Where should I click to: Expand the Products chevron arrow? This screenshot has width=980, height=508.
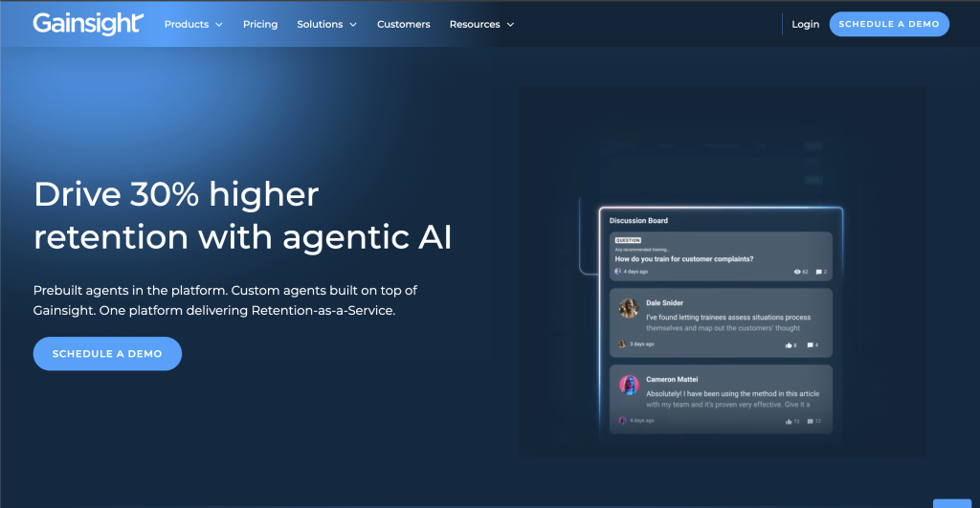[219, 25]
